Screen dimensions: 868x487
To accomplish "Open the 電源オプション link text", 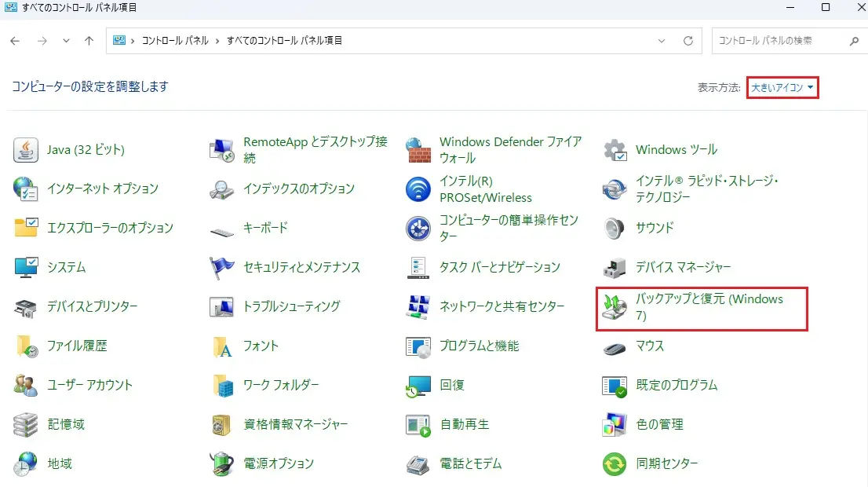I will point(279,463).
